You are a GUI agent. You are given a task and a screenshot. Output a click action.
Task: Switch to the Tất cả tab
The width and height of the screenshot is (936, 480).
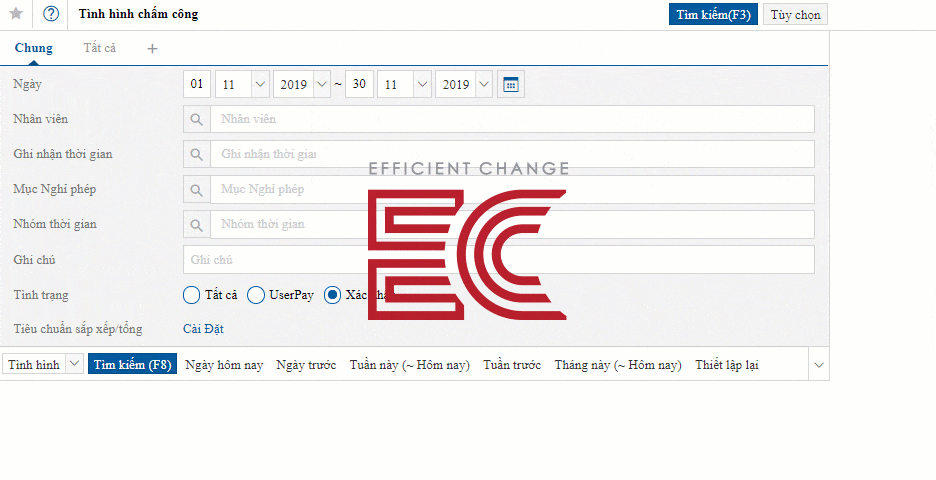100,48
